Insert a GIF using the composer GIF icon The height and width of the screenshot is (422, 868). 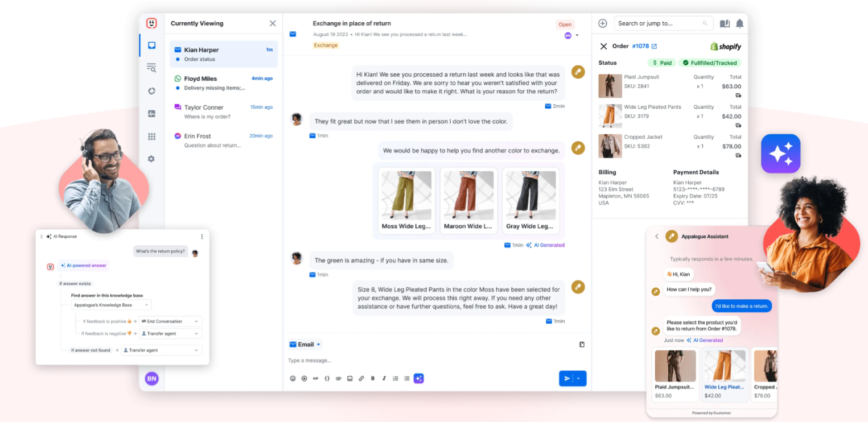coord(316,378)
